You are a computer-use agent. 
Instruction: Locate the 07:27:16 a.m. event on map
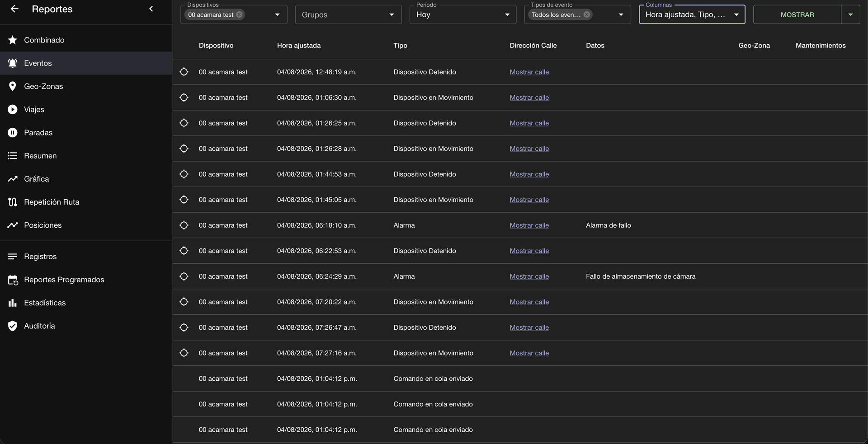[184, 353]
